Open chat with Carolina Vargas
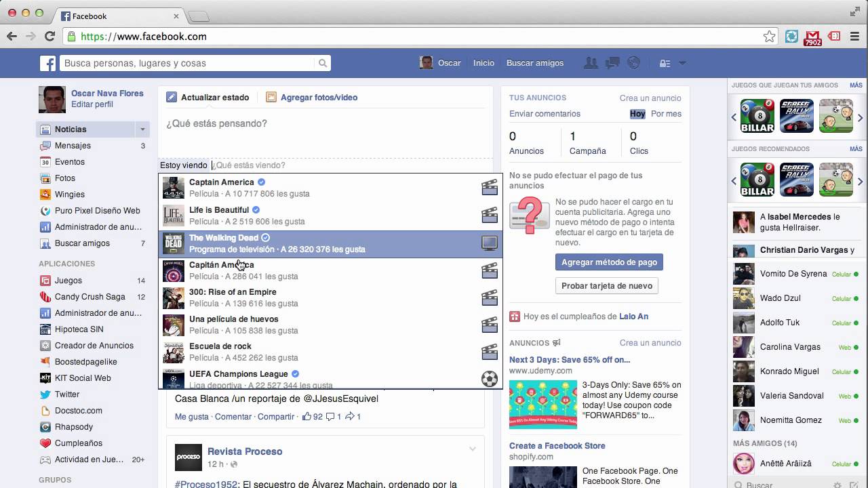The height and width of the screenshot is (488, 868). [795, 347]
